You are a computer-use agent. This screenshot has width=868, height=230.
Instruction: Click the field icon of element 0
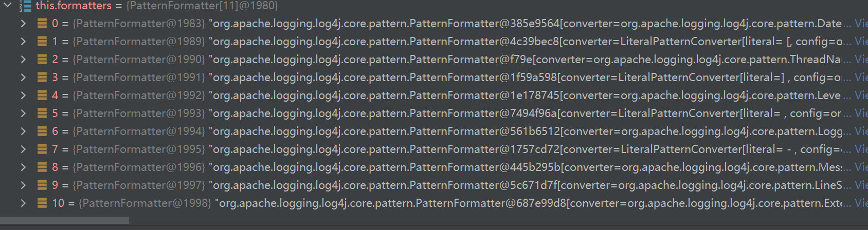pyautogui.click(x=42, y=23)
